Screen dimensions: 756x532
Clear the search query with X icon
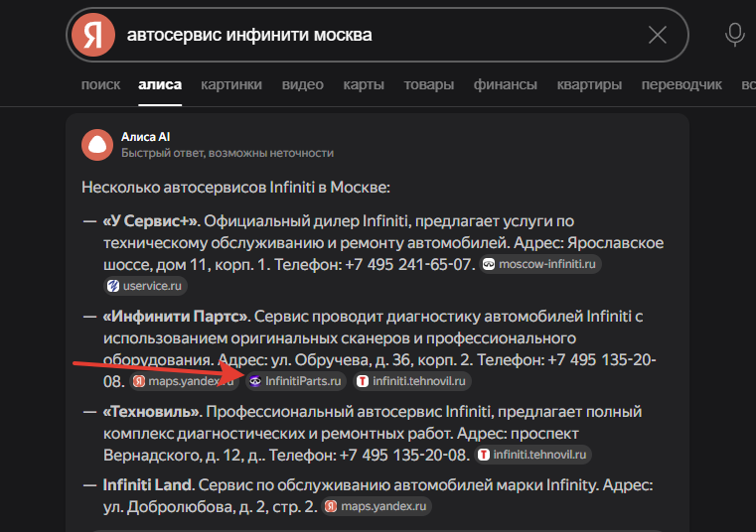pos(658,36)
